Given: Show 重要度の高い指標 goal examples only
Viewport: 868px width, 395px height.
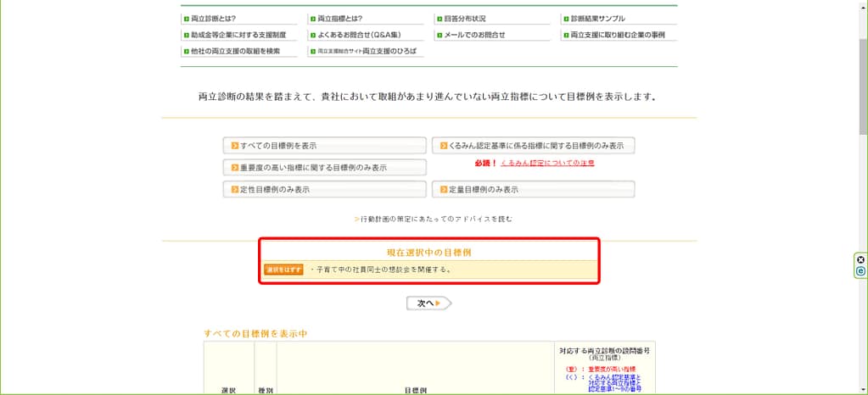Looking at the screenshot, I should pos(325,168).
